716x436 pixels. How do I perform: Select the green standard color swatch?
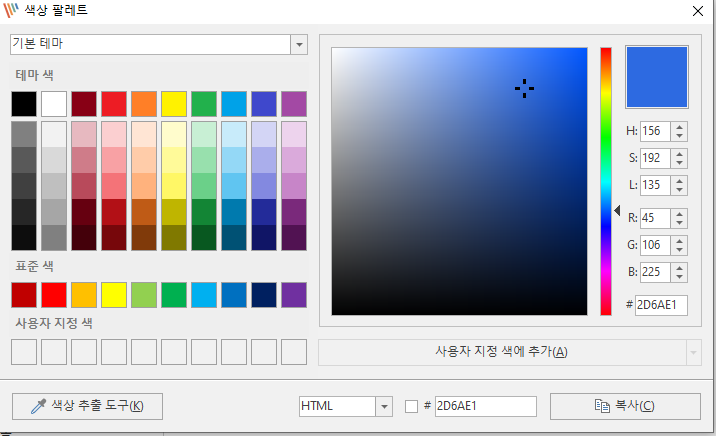click(174, 295)
